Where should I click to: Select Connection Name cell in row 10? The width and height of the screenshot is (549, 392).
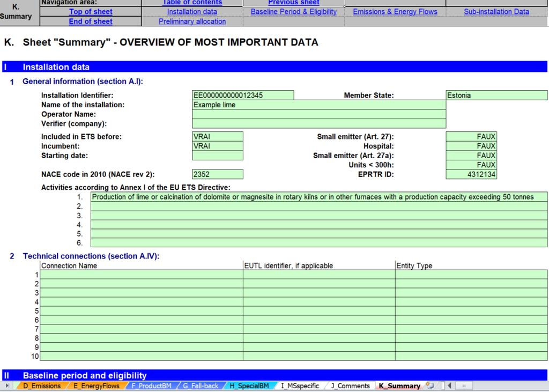click(x=142, y=356)
